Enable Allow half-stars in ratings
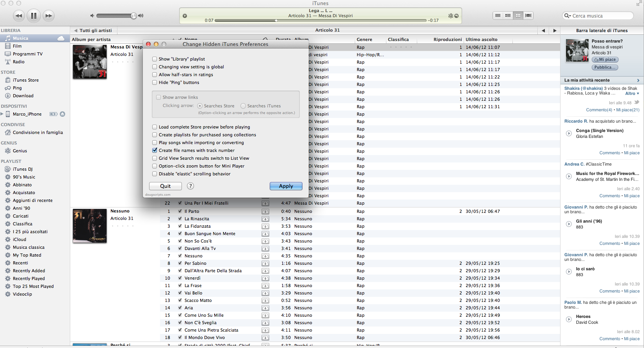The width and height of the screenshot is (644, 348). point(155,75)
